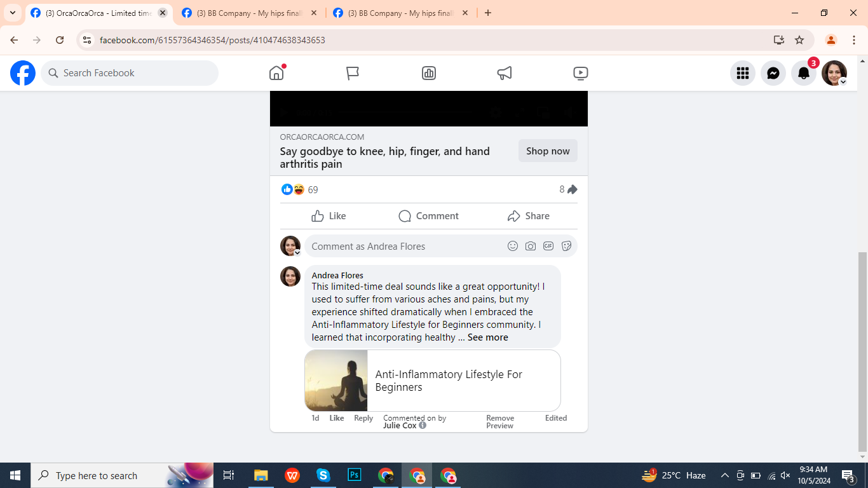Open the ORCAORCAORCA.COM link
Screen dimensions: 868x488
coord(322,137)
